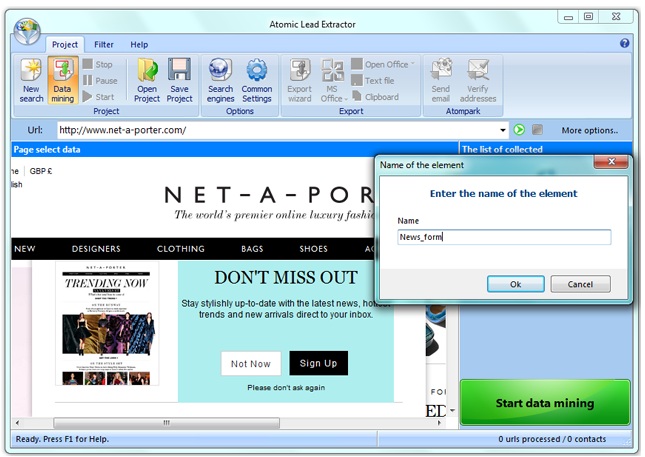Image resolution: width=645 pixels, height=457 pixels.
Task: Copy results to Clipboard
Action: click(x=376, y=97)
